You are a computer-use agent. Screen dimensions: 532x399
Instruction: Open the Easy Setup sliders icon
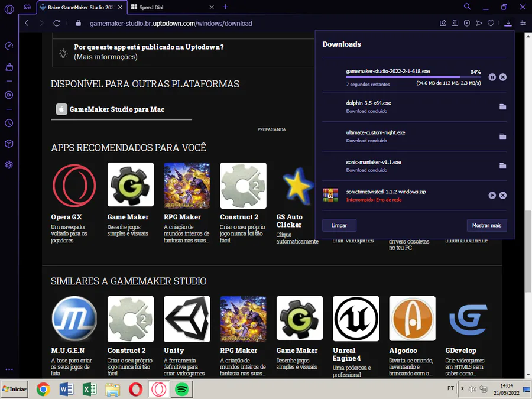(x=523, y=23)
